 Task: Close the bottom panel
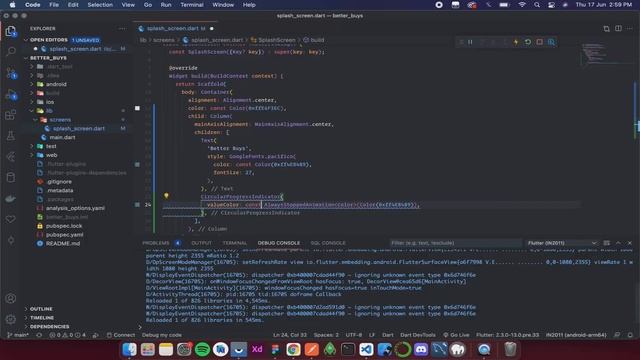pos(630,243)
